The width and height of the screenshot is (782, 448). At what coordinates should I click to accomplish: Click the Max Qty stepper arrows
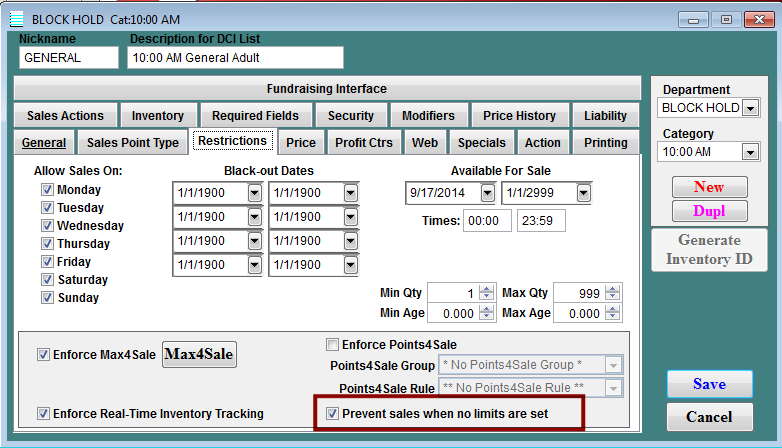point(612,293)
